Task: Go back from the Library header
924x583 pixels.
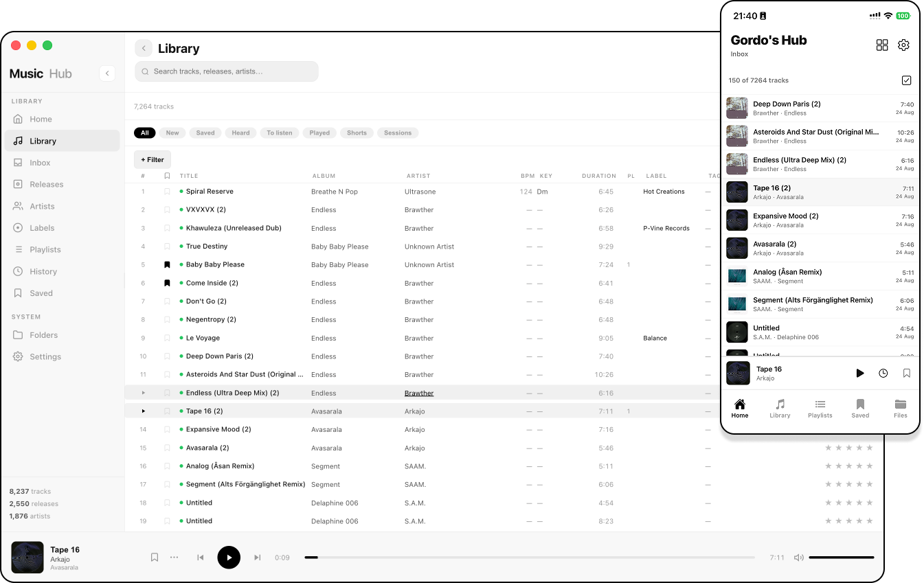Action: [143, 48]
